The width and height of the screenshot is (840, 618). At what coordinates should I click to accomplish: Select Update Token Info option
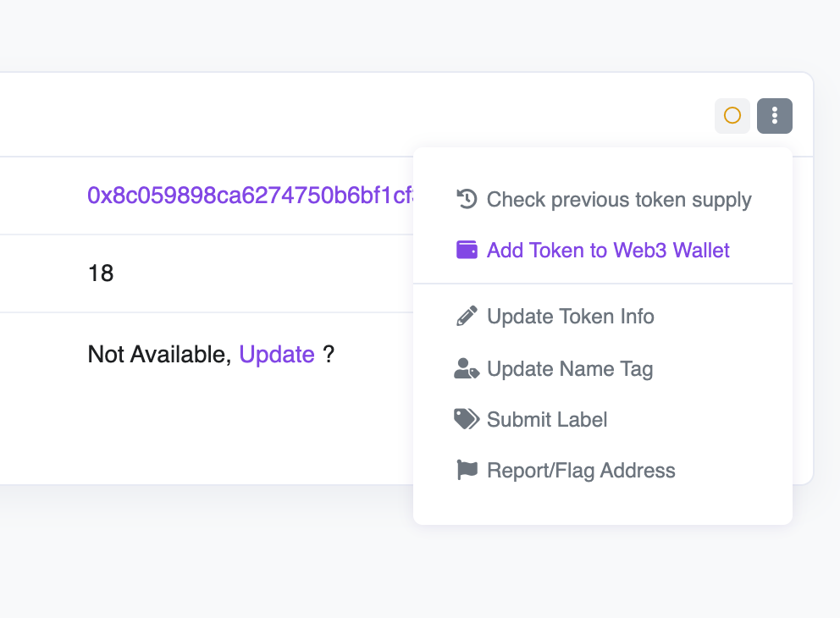click(x=571, y=317)
